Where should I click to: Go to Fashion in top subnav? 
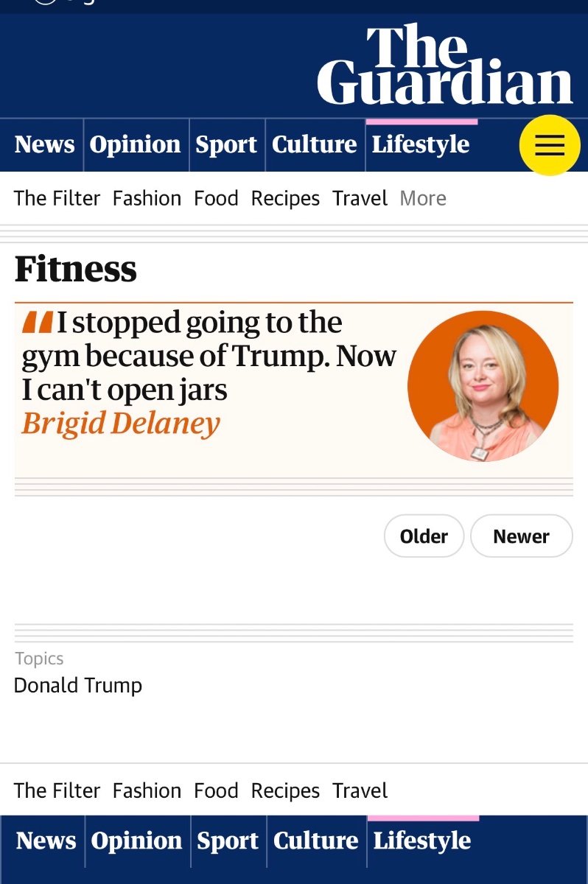(147, 198)
